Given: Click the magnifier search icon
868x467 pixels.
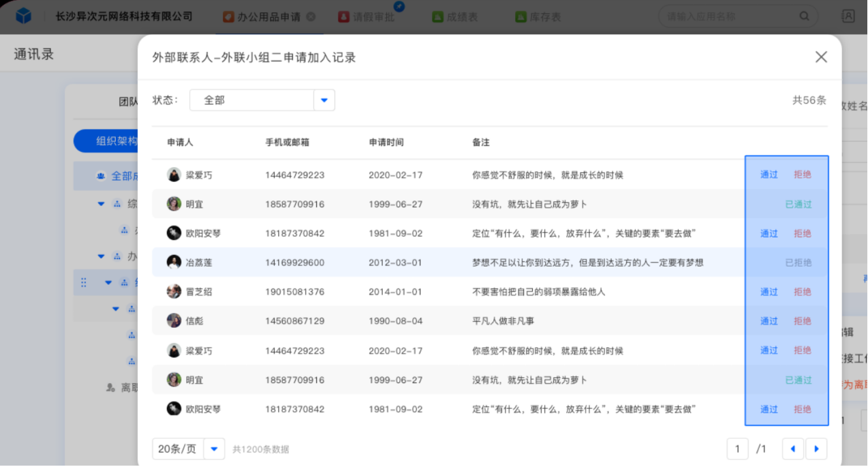Looking at the screenshot, I should pos(805,16).
